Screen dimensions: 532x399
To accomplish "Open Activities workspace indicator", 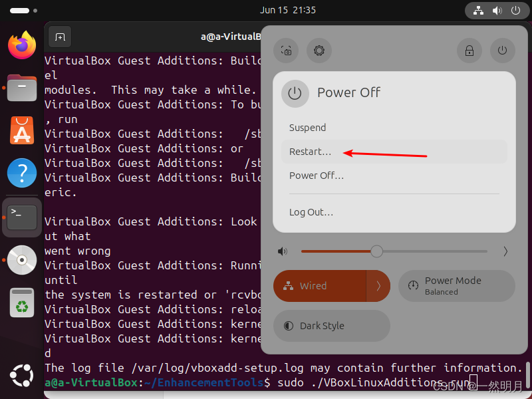I will click(x=23, y=11).
